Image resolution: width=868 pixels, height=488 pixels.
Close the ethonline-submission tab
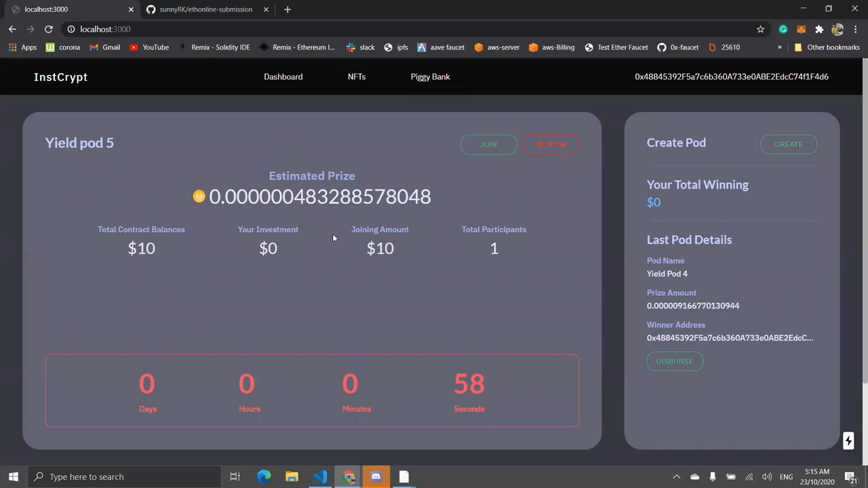click(267, 9)
